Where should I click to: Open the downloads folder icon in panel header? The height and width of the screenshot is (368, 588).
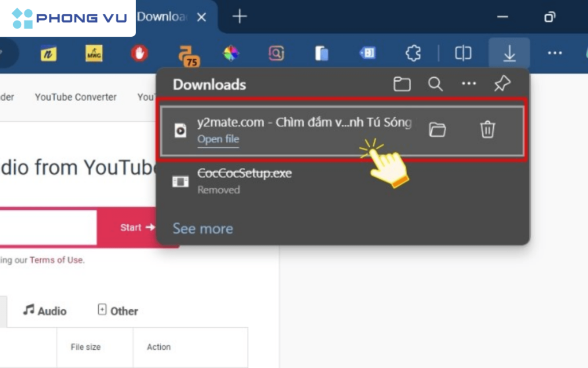pos(402,85)
